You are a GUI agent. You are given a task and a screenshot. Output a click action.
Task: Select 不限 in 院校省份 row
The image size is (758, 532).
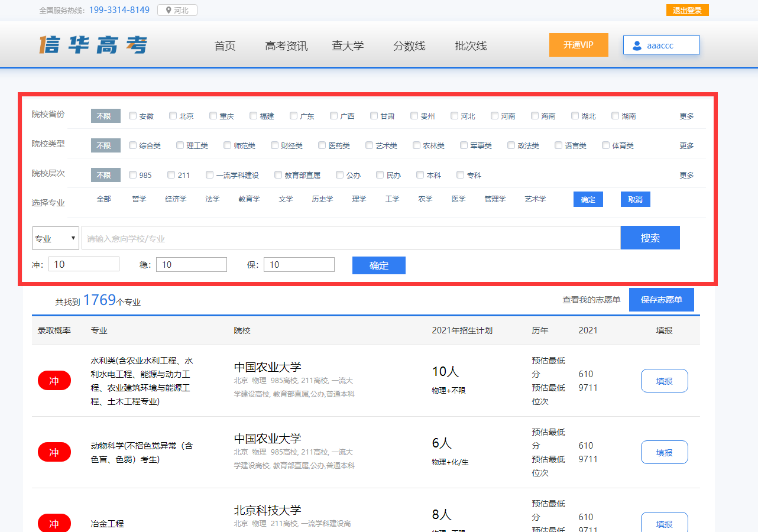[x=106, y=116]
